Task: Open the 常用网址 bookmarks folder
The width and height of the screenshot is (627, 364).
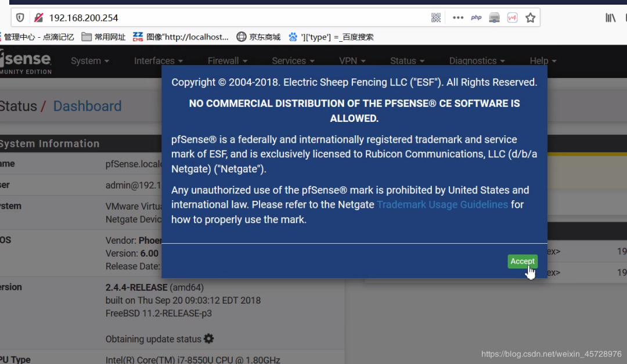Action: click(103, 37)
